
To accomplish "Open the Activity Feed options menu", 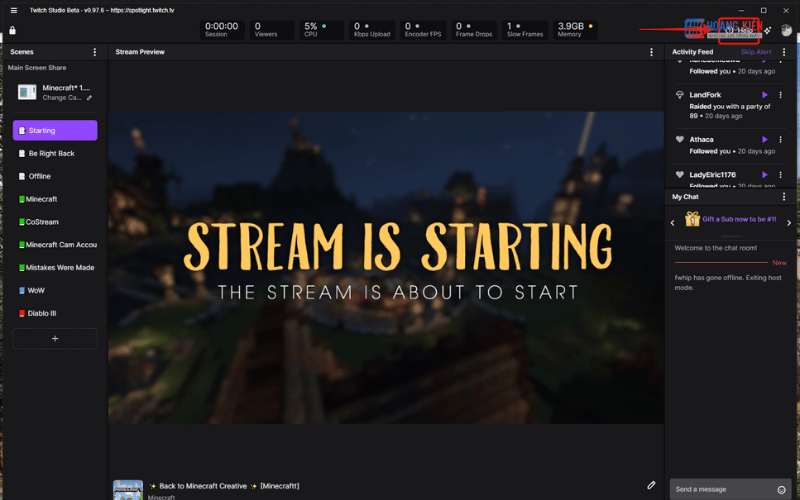I will 784,52.
